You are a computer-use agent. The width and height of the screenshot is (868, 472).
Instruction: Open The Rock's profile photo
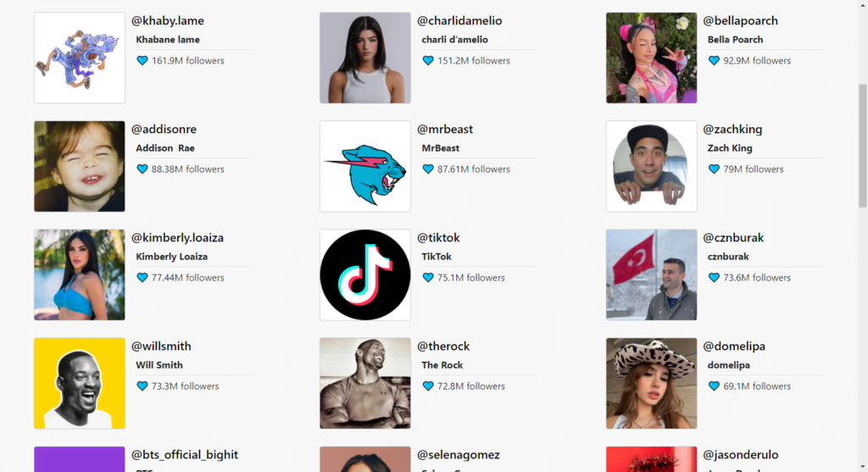point(365,384)
